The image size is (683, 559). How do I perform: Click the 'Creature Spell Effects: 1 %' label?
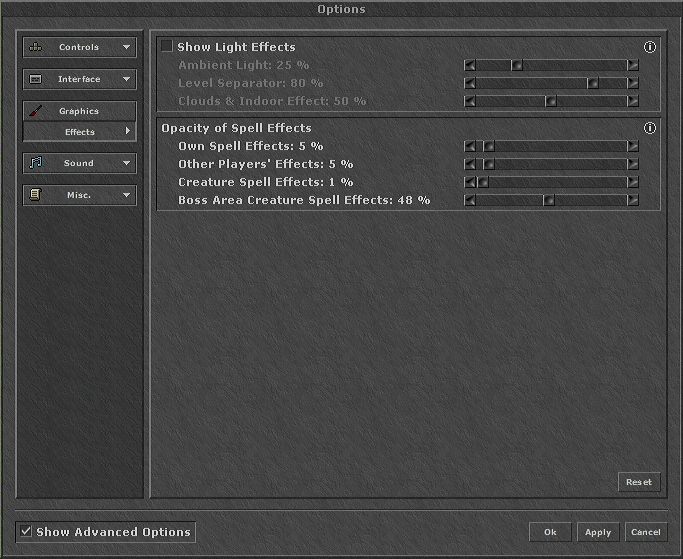266,182
